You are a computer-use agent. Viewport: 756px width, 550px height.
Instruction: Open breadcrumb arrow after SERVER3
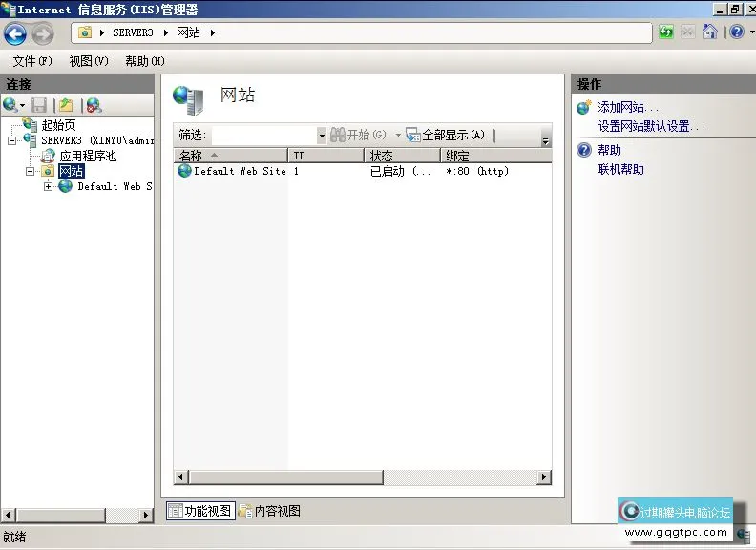(x=165, y=32)
